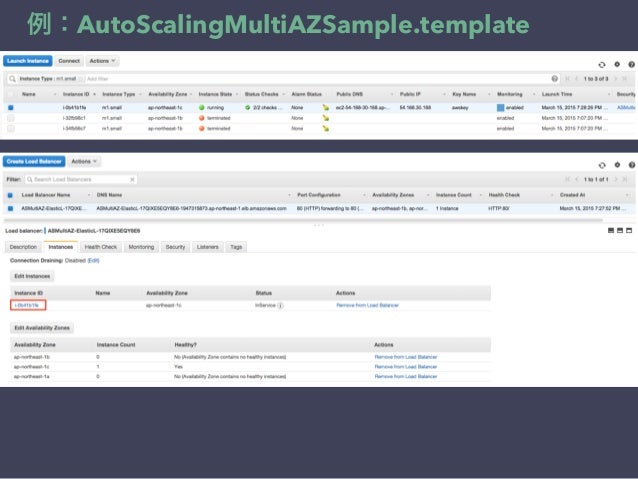638x479 pixels.
Task: Switch to the Tags tab
Action: point(236,247)
